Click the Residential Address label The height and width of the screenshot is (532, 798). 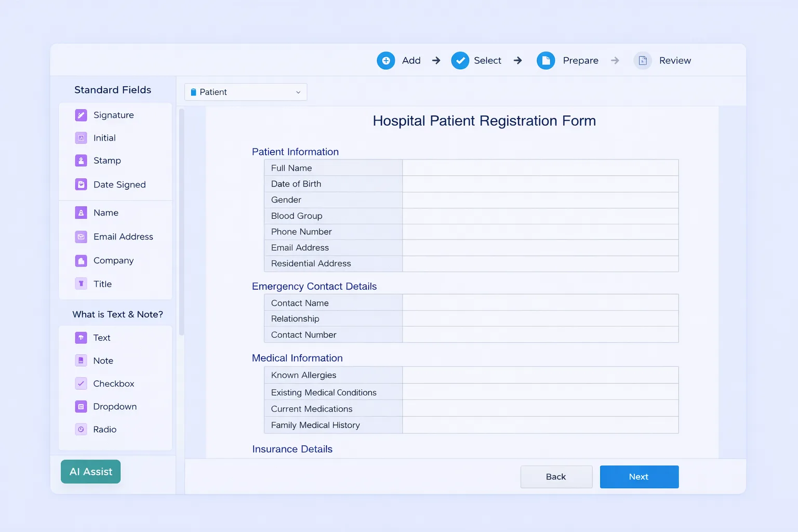point(311,263)
